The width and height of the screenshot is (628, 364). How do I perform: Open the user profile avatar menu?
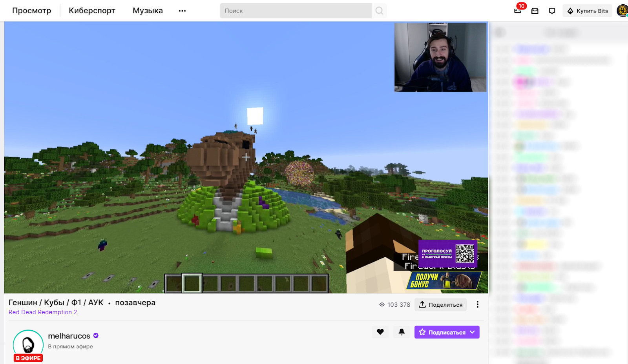[x=622, y=11]
